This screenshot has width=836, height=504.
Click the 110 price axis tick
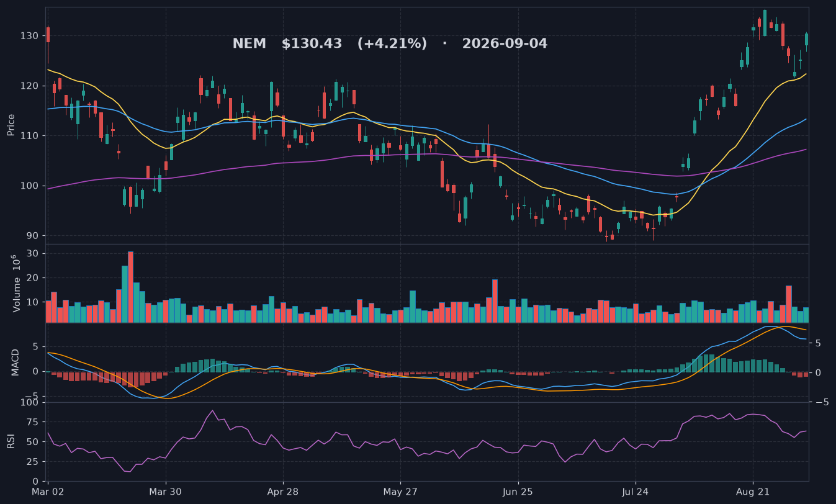click(30, 136)
